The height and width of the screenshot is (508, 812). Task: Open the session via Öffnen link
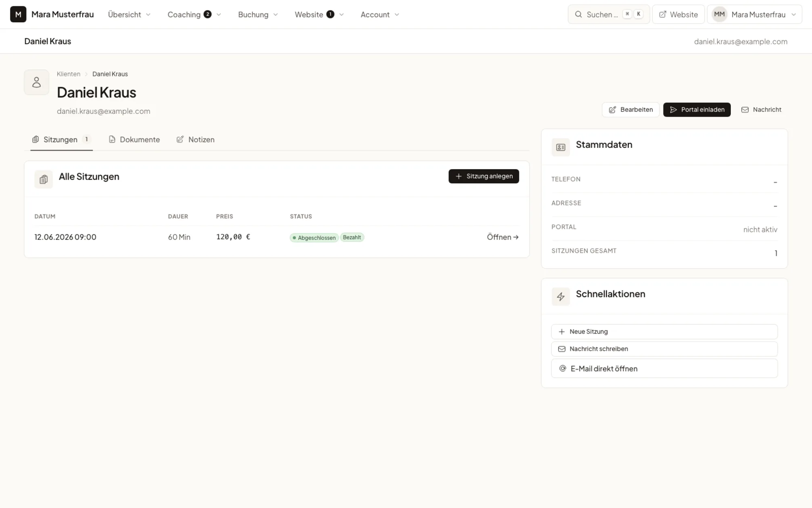tap(503, 237)
